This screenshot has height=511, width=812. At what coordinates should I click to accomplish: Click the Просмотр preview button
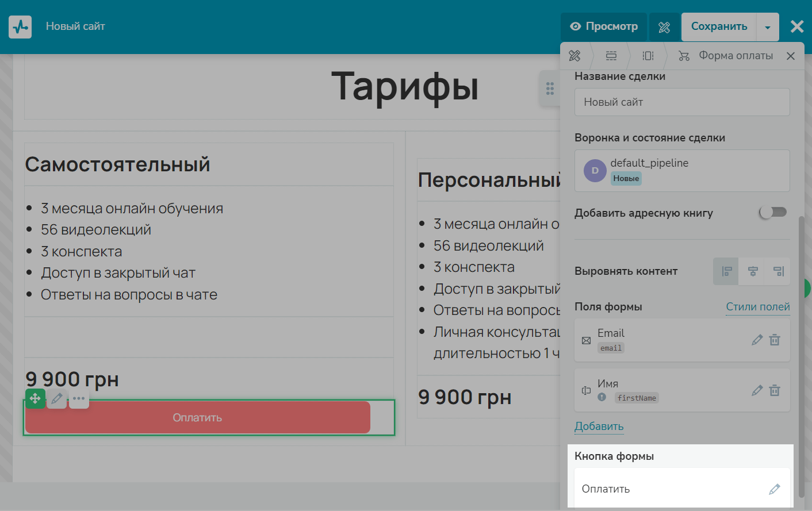[x=604, y=27]
